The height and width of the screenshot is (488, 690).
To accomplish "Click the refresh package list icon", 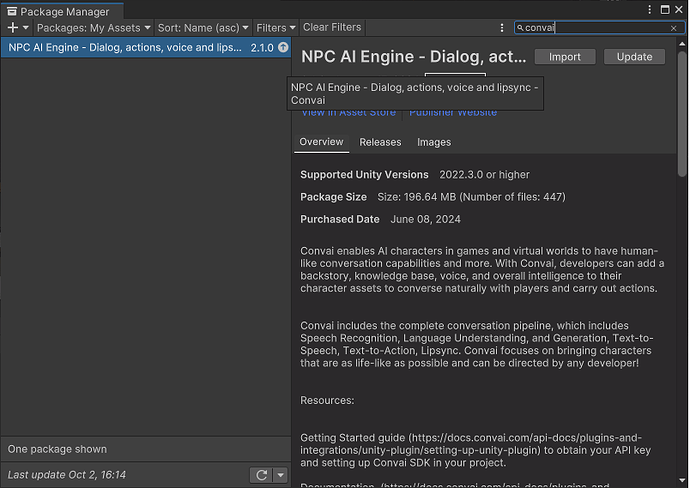I will tap(261, 475).
